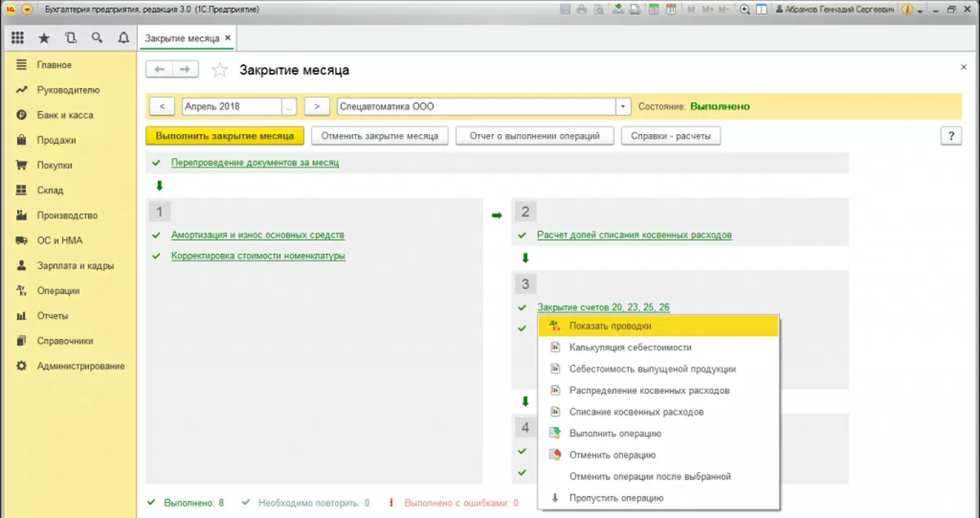Image resolution: width=980 pixels, height=518 pixels.
Task: Expand the organization dropdown arrow
Action: [x=624, y=106]
